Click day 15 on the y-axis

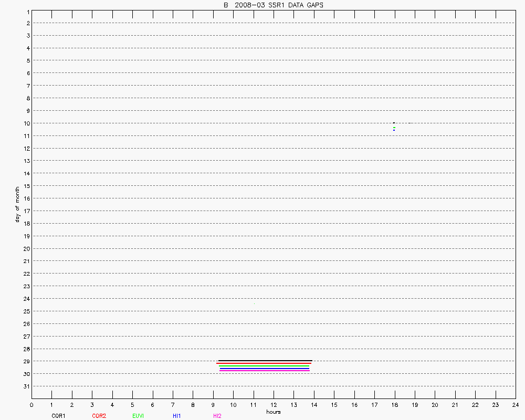coord(26,186)
